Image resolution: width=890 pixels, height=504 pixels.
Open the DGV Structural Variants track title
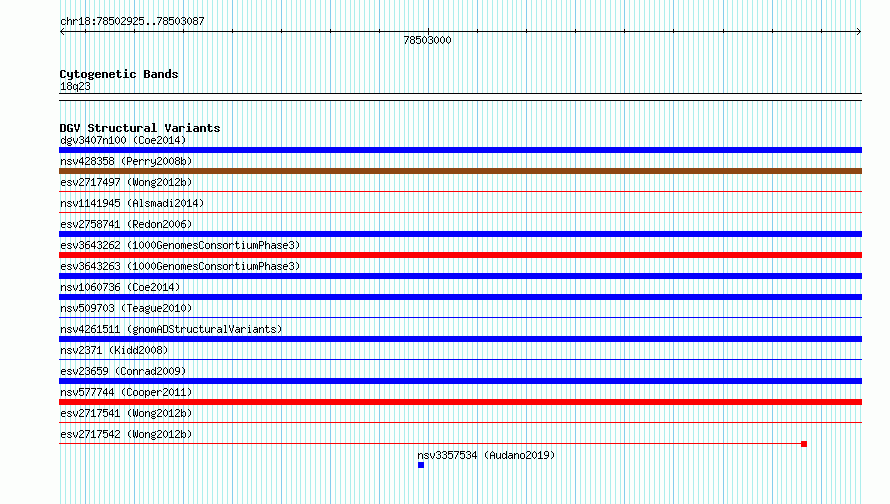140,128
